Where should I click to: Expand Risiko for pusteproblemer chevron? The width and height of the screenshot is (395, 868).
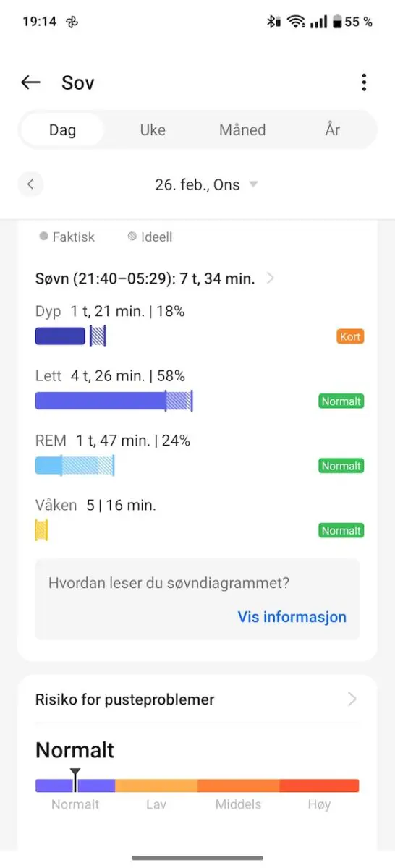(x=352, y=699)
